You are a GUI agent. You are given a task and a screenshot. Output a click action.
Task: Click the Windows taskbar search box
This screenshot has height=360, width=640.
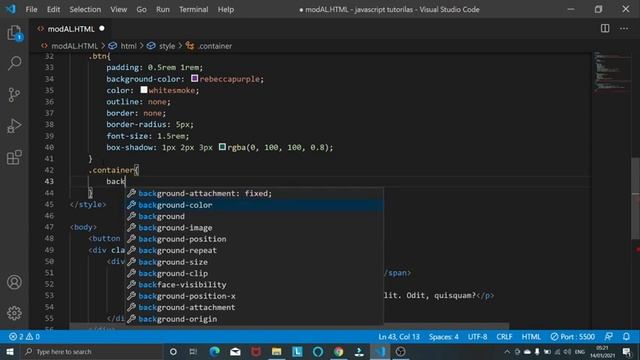point(92,352)
